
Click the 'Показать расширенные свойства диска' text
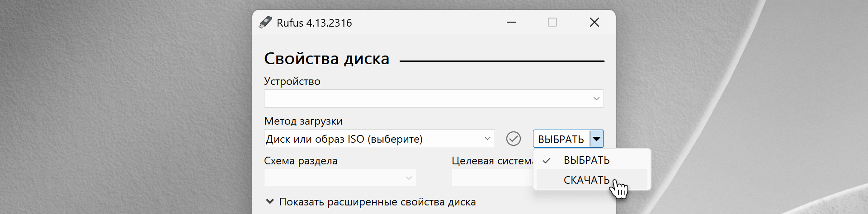click(377, 202)
